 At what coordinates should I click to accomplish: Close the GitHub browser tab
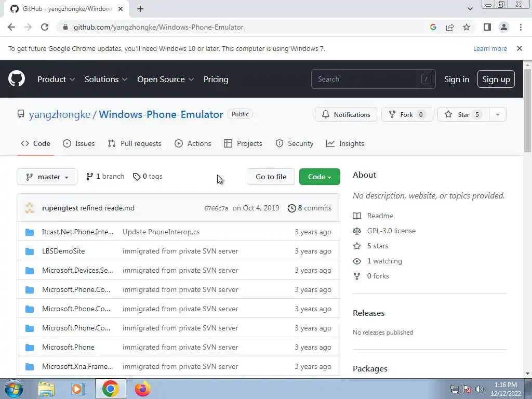[x=121, y=9]
